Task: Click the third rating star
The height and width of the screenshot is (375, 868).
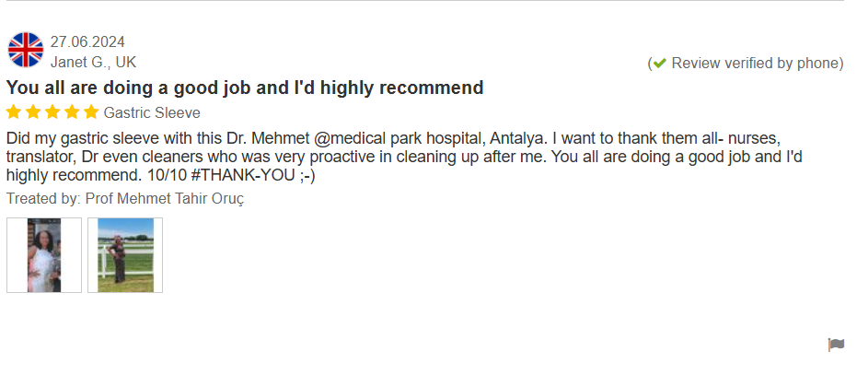Action: [52, 112]
